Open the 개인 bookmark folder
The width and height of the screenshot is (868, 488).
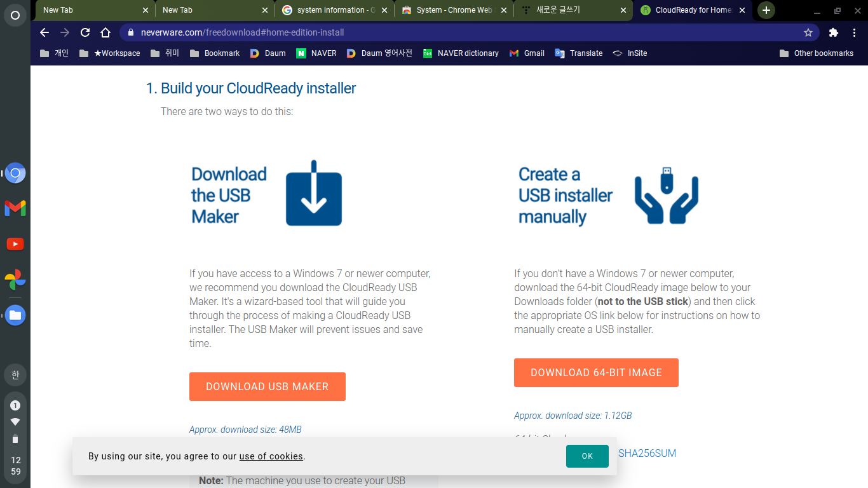[x=54, y=53]
